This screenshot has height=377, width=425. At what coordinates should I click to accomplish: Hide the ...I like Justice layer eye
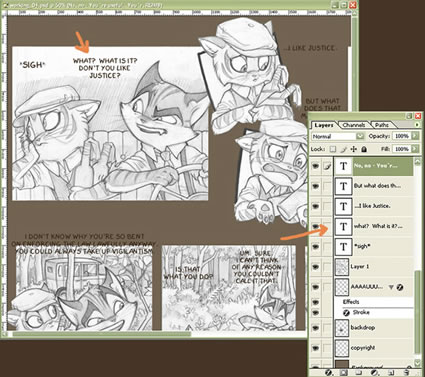coord(315,206)
